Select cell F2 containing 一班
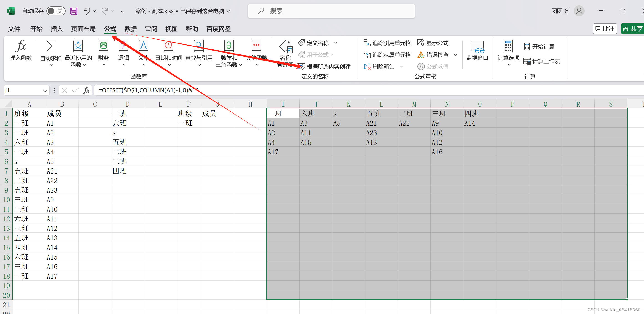 point(189,123)
